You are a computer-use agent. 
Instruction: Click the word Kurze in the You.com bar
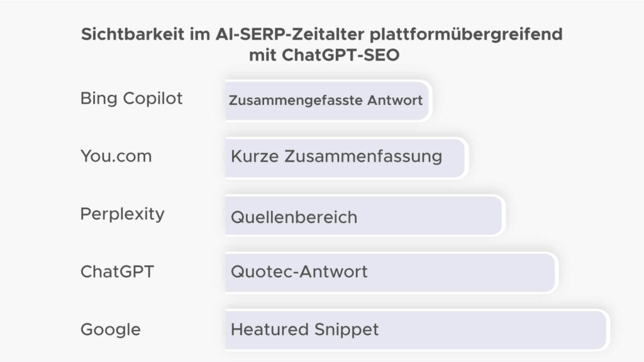pyautogui.click(x=255, y=157)
